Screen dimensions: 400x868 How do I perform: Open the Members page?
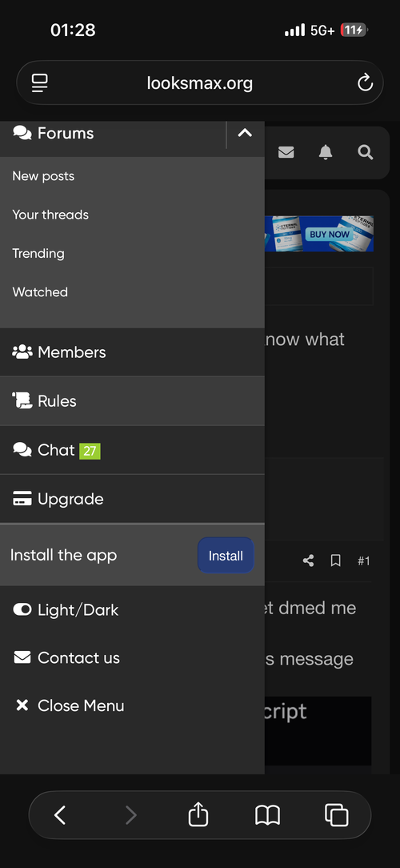[132, 352]
